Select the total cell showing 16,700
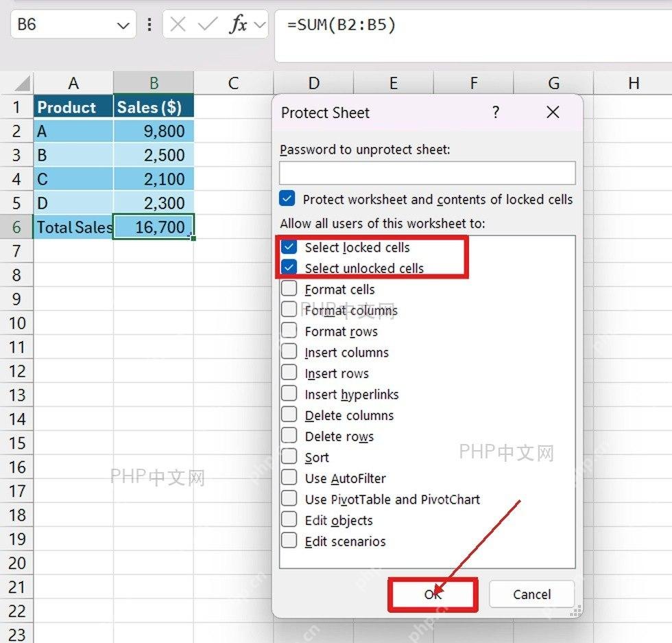Screen dimensions: 672x643 [154, 227]
